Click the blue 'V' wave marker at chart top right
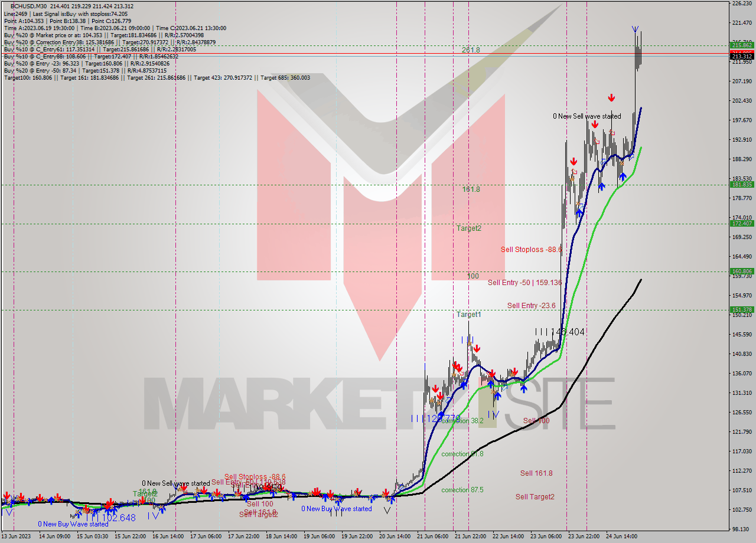 point(635,29)
